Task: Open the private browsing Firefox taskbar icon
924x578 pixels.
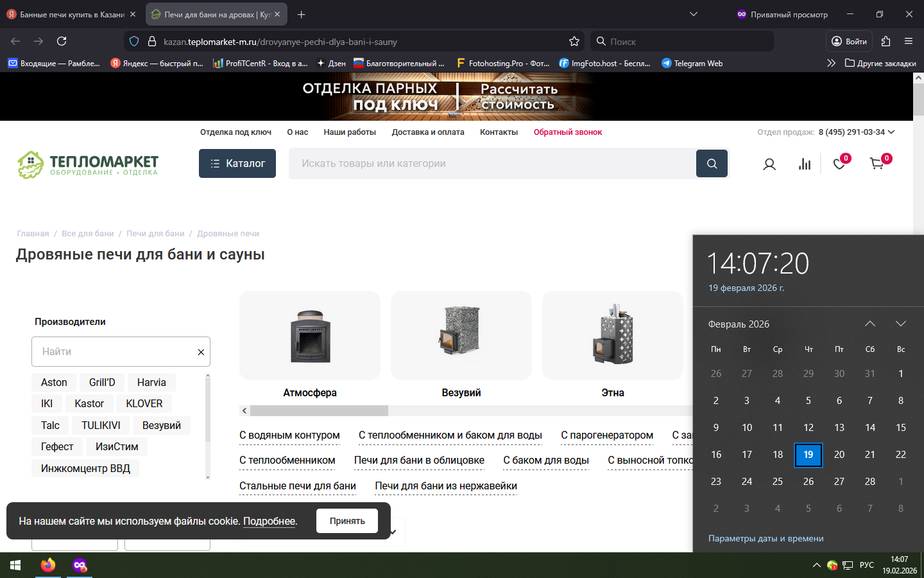Action: pos(80,565)
